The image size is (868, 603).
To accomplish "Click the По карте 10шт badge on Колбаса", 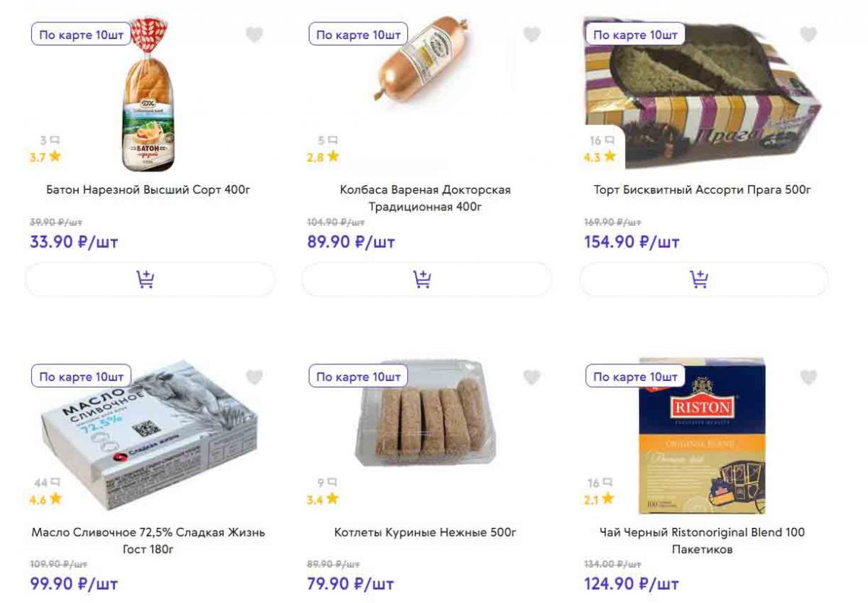I will [358, 35].
